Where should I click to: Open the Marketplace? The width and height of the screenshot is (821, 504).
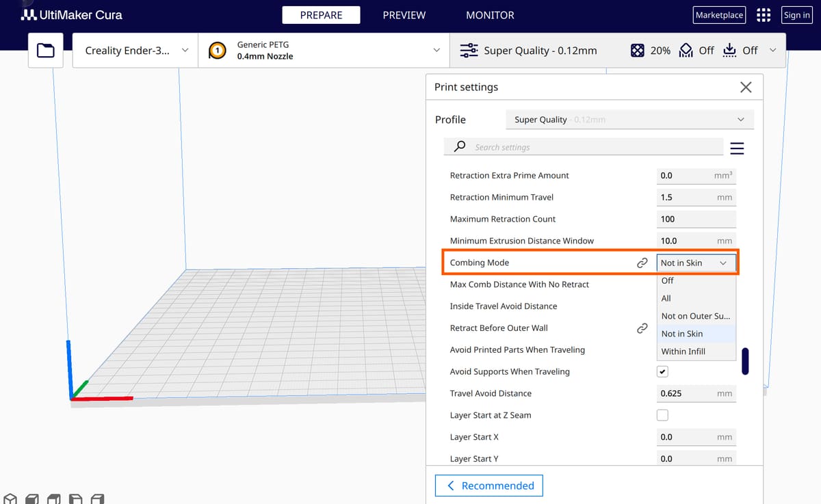[x=719, y=15]
